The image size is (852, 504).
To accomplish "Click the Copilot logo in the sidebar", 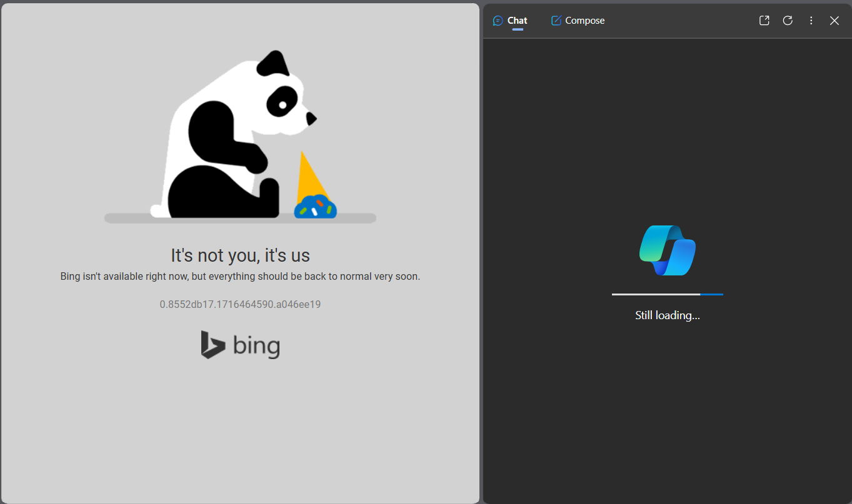I will click(x=668, y=250).
